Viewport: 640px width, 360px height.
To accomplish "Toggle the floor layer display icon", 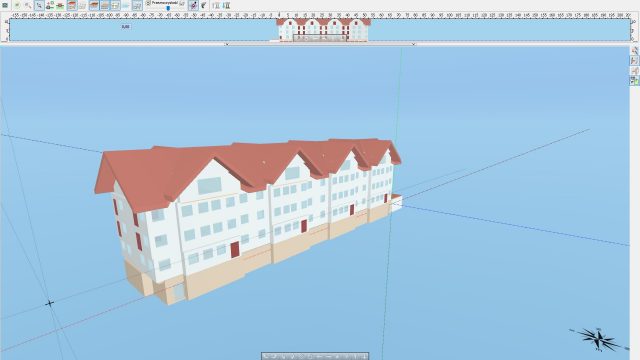I will (105, 5).
